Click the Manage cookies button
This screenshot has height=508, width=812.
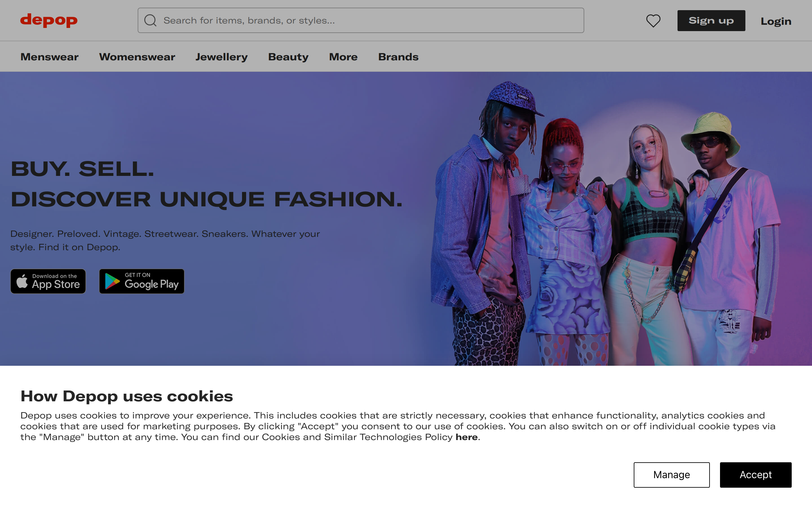tap(671, 475)
